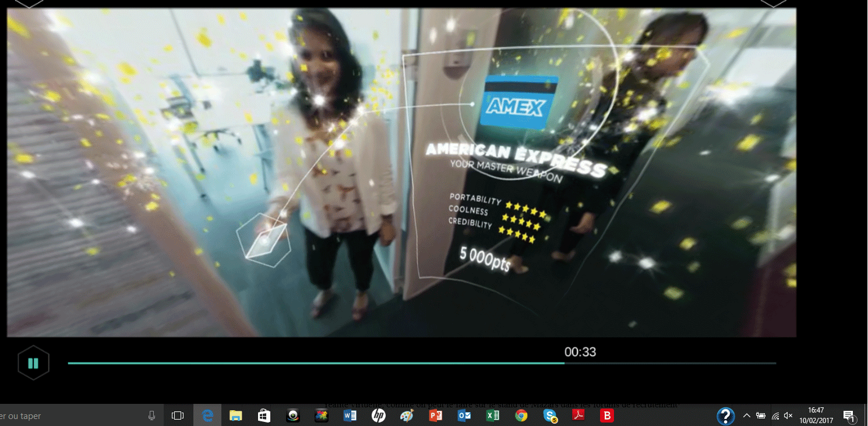Open PowerPoint from the taskbar
The image size is (868, 426).
435,416
